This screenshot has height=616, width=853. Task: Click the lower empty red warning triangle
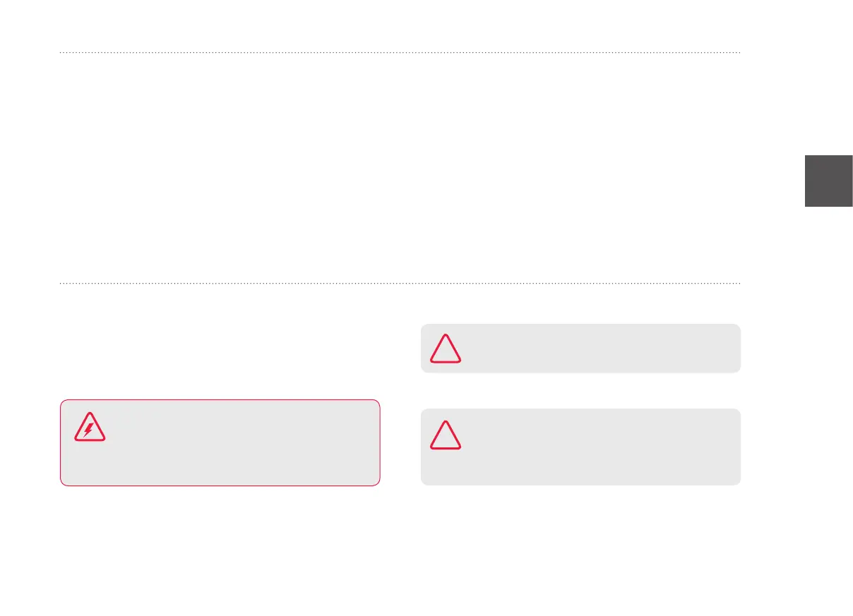click(446, 435)
